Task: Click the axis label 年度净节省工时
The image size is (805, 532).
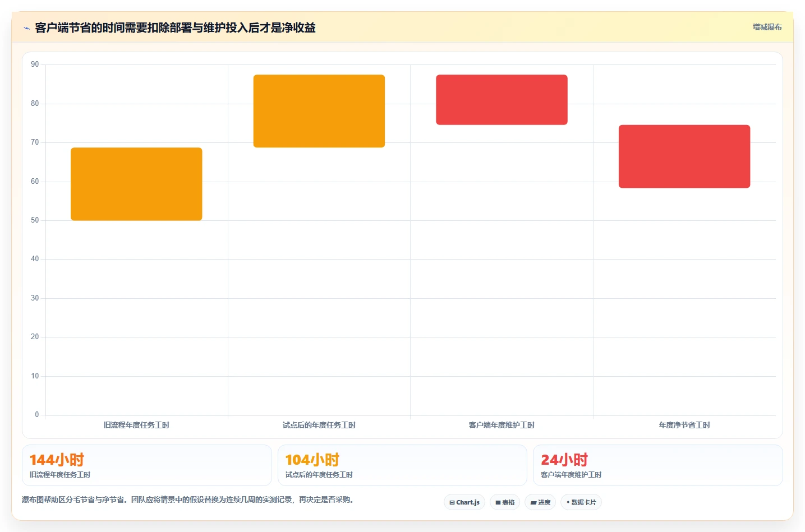Action: click(x=684, y=425)
